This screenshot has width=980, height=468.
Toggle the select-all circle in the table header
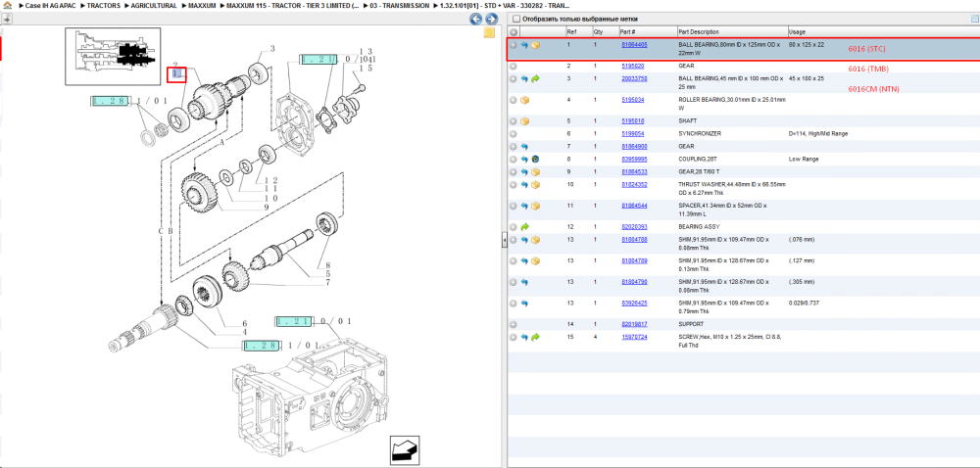click(514, 32)
